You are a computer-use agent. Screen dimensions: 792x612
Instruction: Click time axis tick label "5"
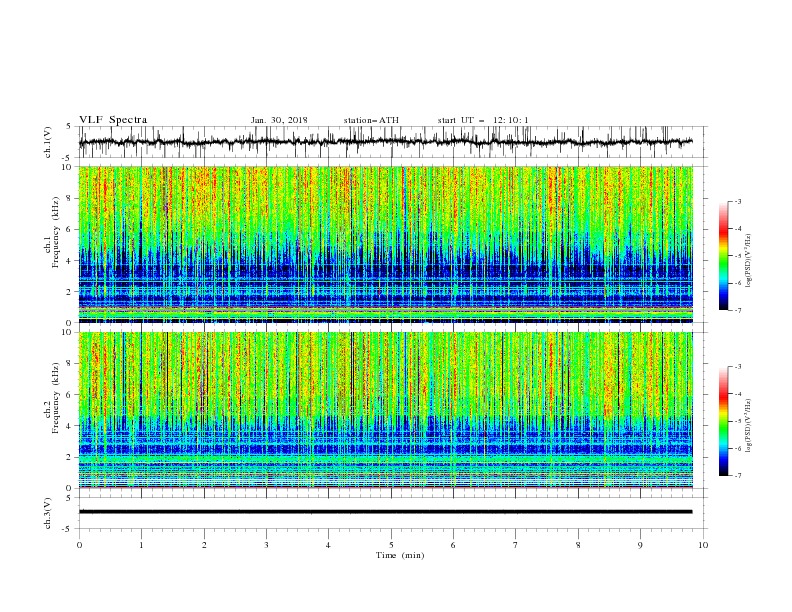(391, 545)
